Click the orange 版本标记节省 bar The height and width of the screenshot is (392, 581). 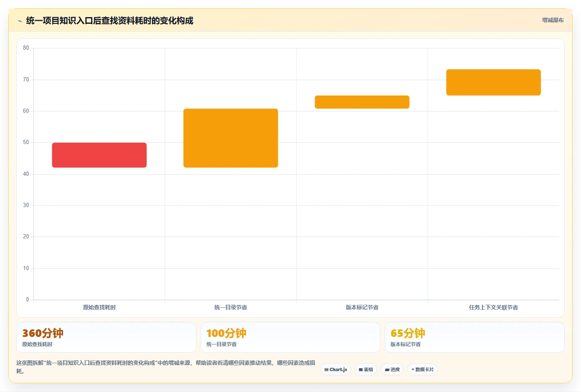[362, 102]
